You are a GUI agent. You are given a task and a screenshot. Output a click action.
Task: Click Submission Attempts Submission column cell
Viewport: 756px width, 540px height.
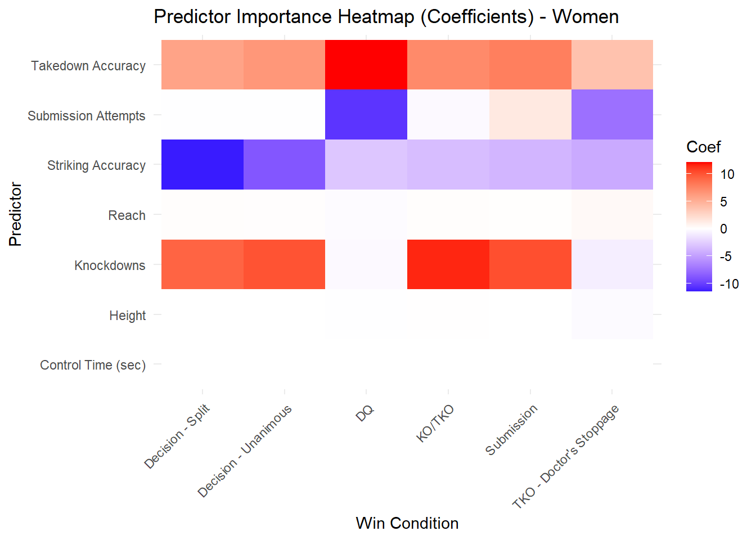tap(530, 114)
